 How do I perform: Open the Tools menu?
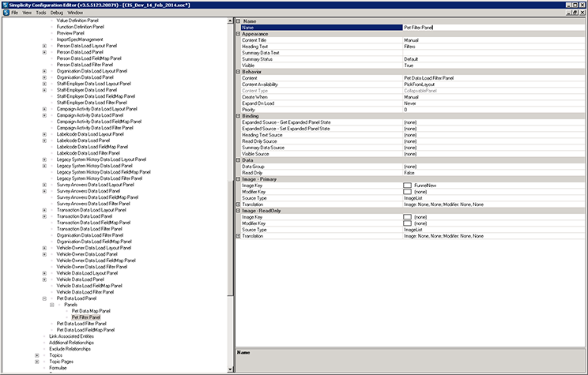coord(41,13)
